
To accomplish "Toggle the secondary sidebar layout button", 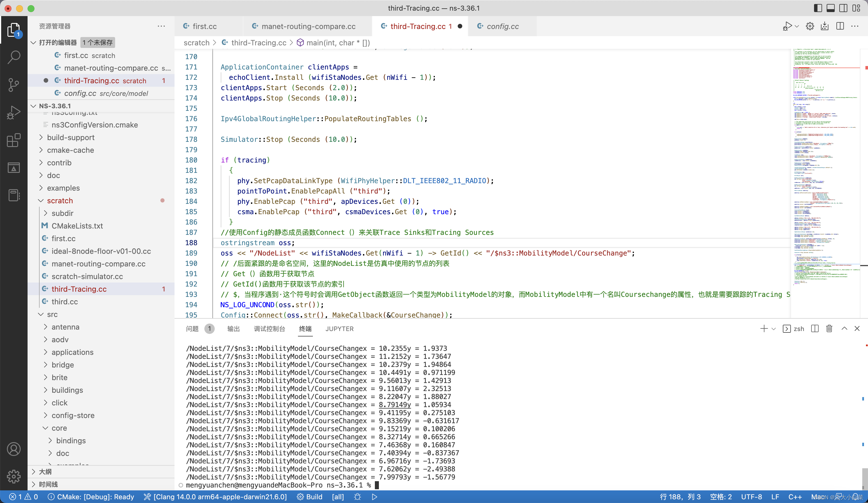I will (843, 8).
